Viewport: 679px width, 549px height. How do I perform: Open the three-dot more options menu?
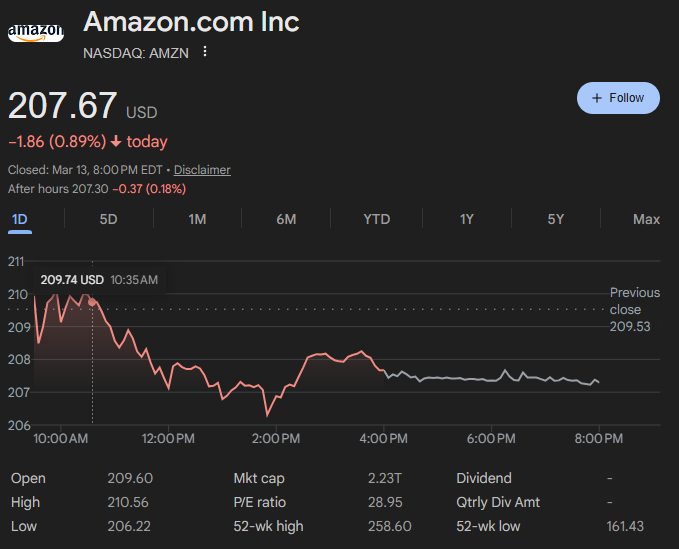tap(205, 52)
